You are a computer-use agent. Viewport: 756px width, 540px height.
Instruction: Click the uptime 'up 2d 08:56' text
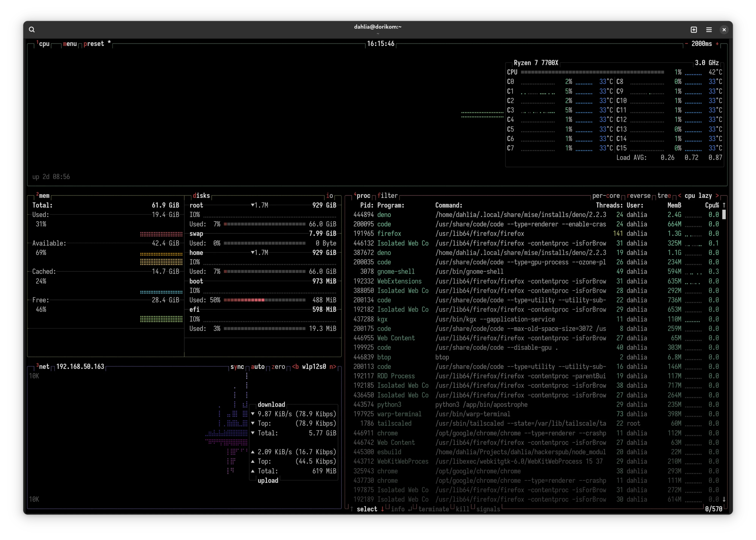point(51,177)
